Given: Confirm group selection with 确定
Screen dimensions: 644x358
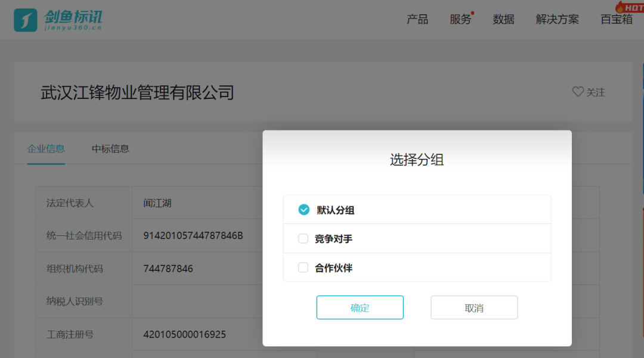Looking at the screenshot, I should [360, 307].
